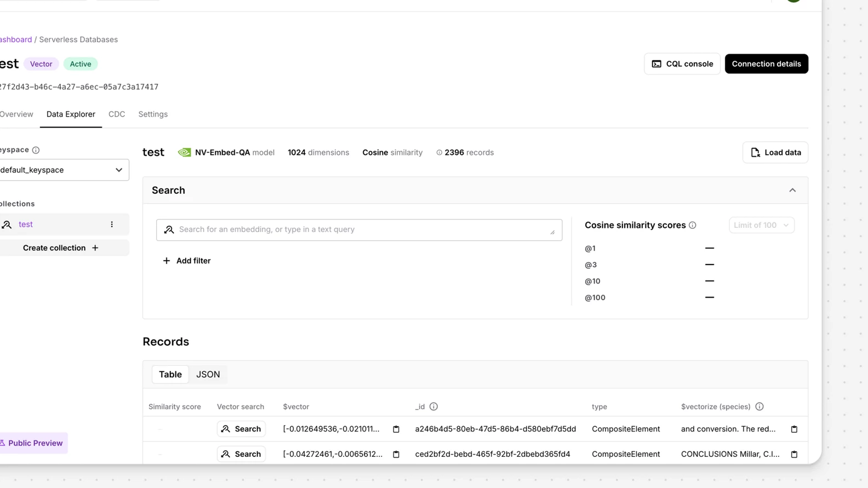Select the Data Explorer tab
868x488 pixels.
coord(71,114)
